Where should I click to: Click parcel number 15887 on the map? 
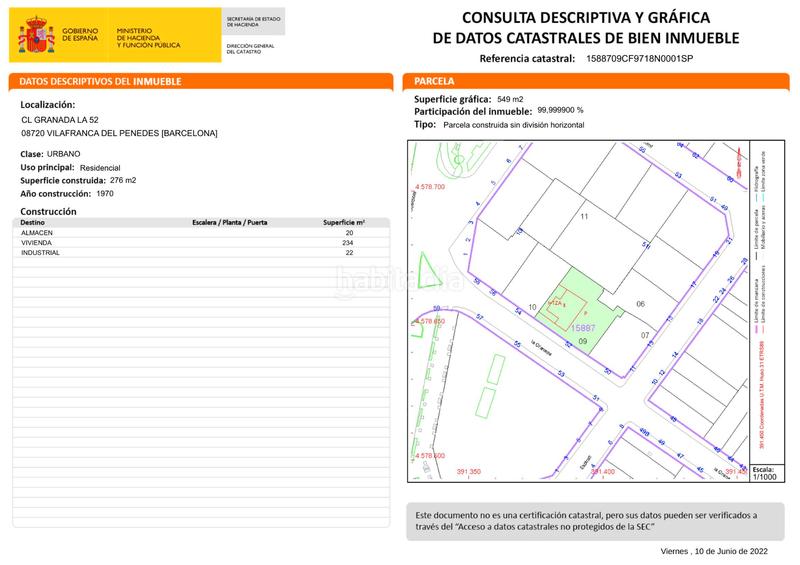pos(582,328)
